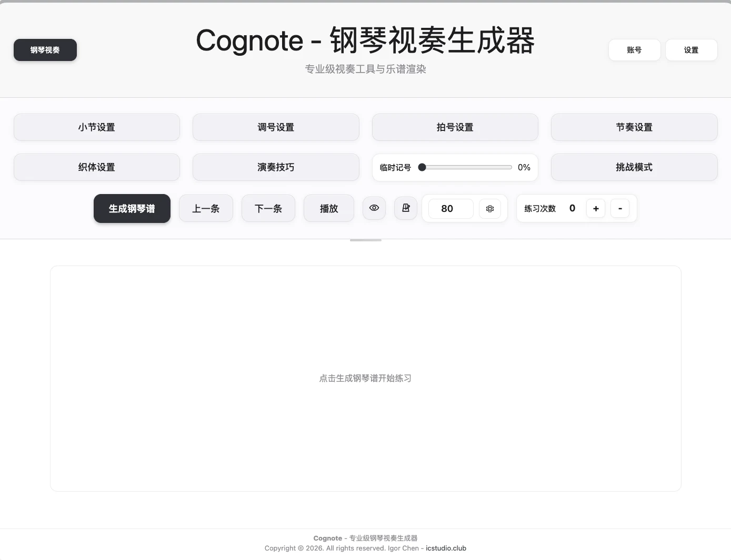
Task: Toggle the eye visibility icon
Action: coord(374,208)
